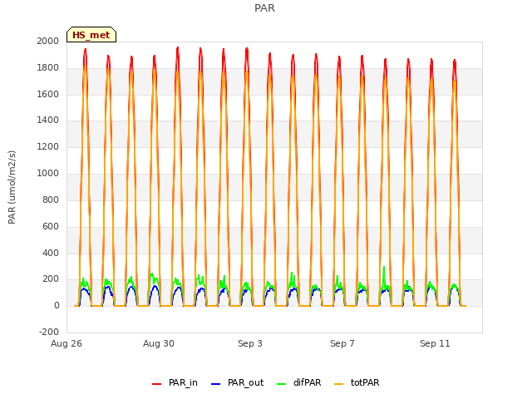This screenshot has height=399, width=532.
Task: Click the 1200 y-axis tick label
Action: click(48, 147)
